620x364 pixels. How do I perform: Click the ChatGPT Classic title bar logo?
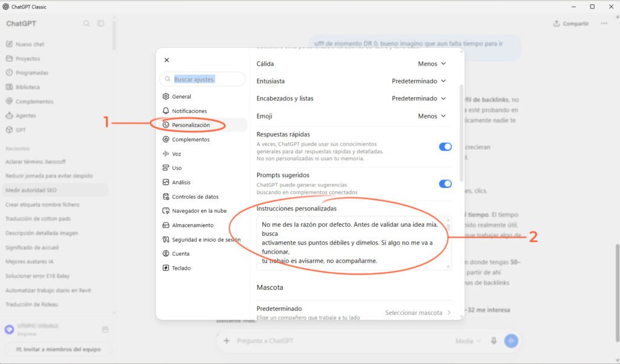coord(6,7)
